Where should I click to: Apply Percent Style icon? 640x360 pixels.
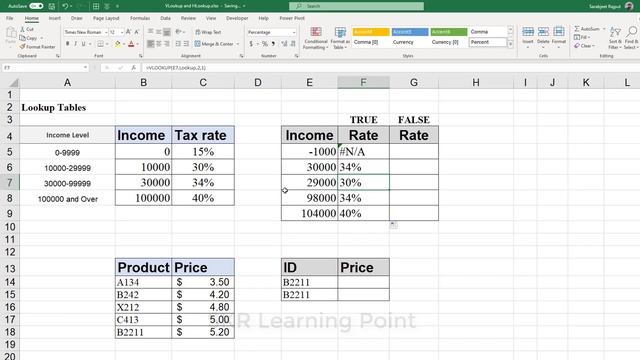click(x=264, y=44)
